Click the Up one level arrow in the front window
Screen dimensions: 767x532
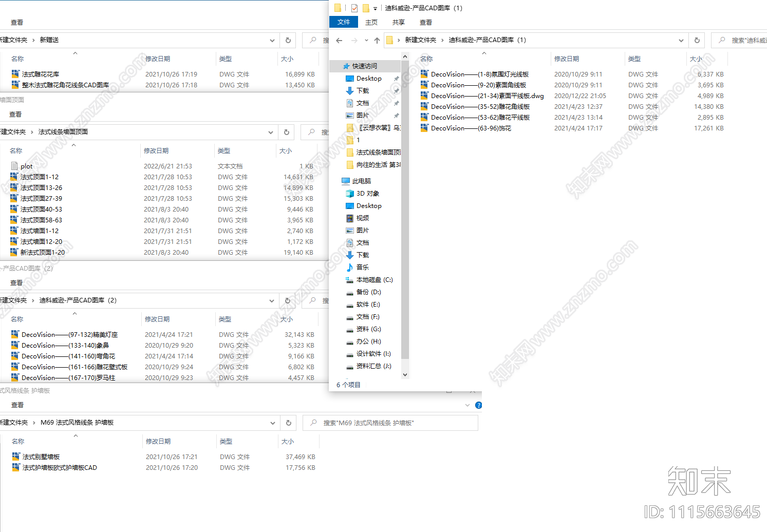coord(377,40)
